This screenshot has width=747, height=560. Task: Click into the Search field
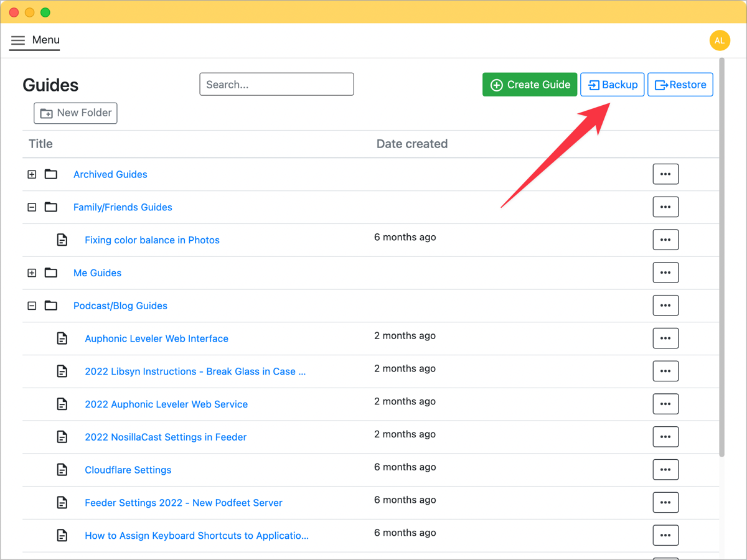276,85
